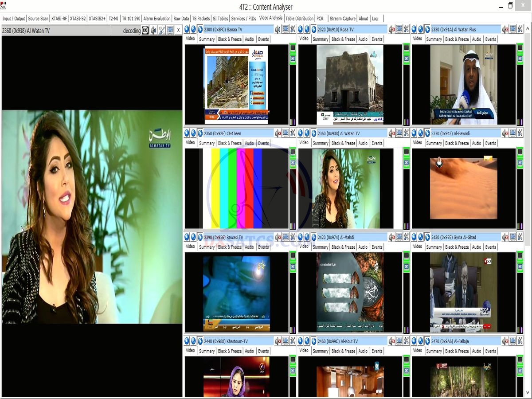Click Roaa TV monitor display icon

(399, 29)
